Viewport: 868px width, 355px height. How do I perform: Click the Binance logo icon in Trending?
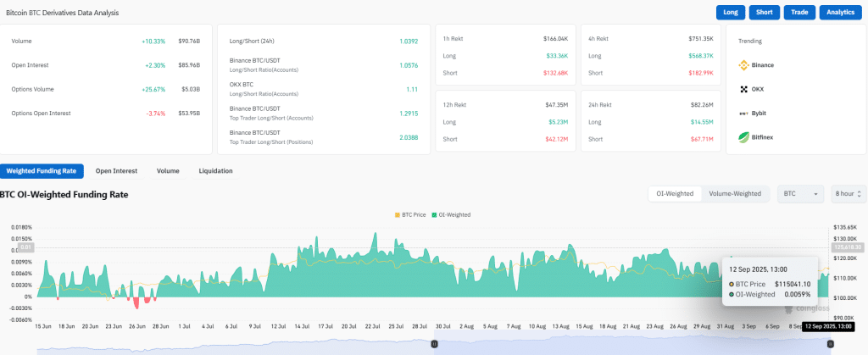tap(744, 64)
